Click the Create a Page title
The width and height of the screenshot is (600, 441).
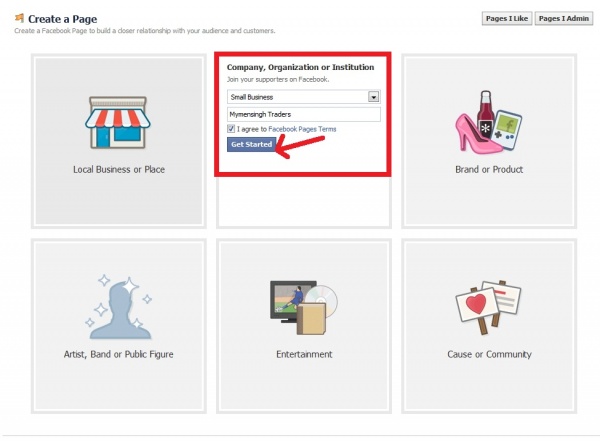[x=62, y=19]
